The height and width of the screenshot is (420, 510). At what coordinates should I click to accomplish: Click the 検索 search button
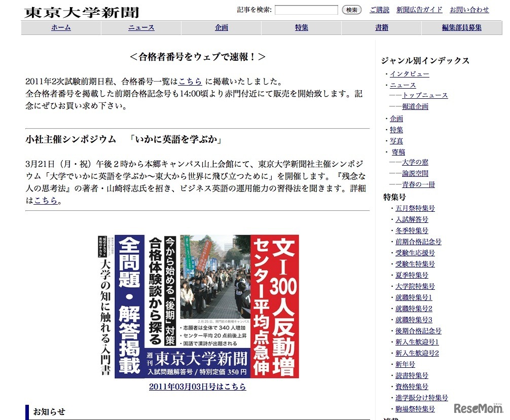[x=352, y=10]
